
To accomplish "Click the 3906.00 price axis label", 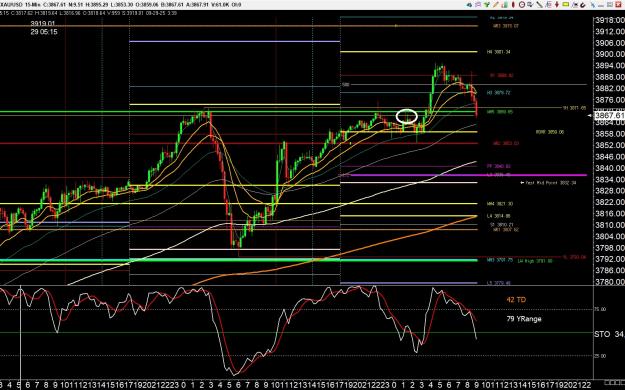I will point(609,43).
